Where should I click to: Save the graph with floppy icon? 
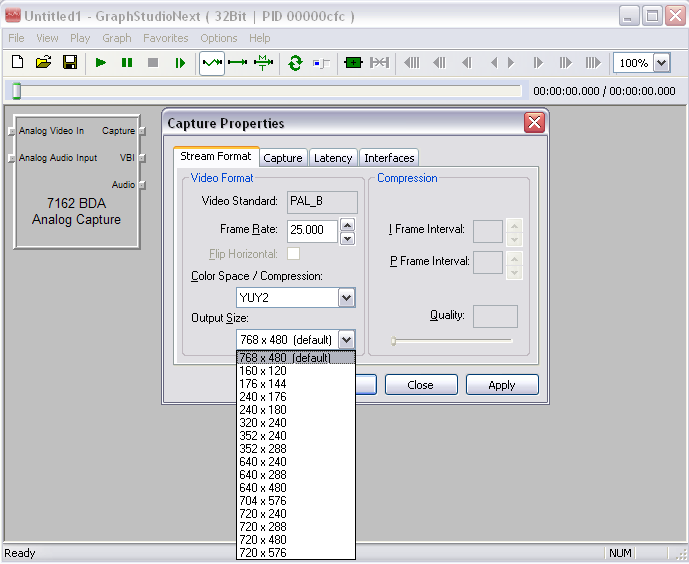70,62
